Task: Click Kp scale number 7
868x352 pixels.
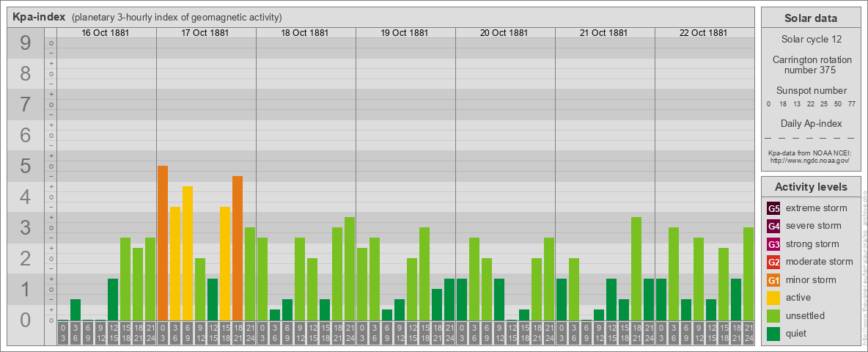Action: tap(26, 105)
